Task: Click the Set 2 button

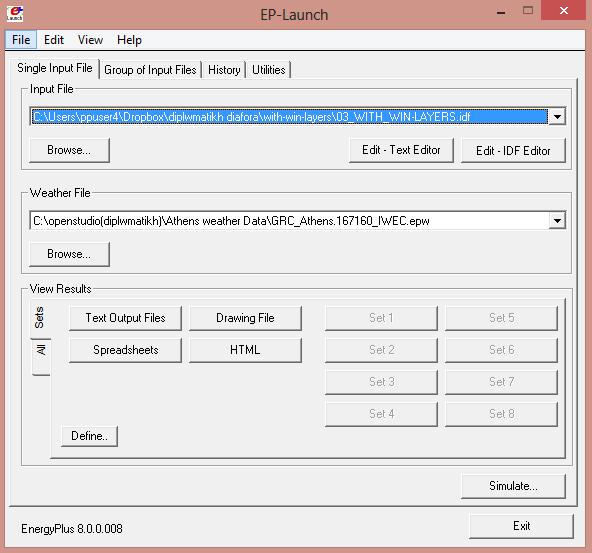Action: [x=381, y=350]
